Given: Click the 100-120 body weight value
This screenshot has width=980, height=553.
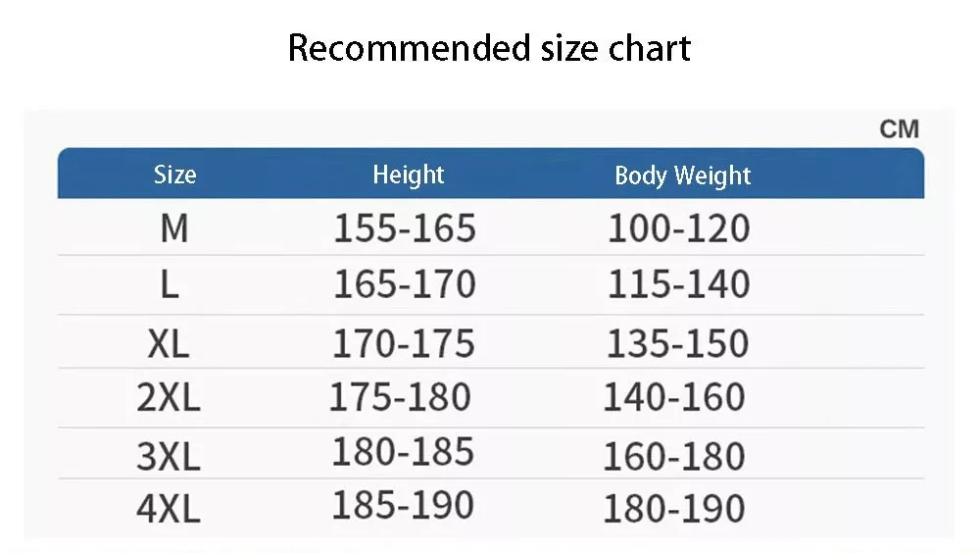Looking at the screenshot, I should [678, 228].
